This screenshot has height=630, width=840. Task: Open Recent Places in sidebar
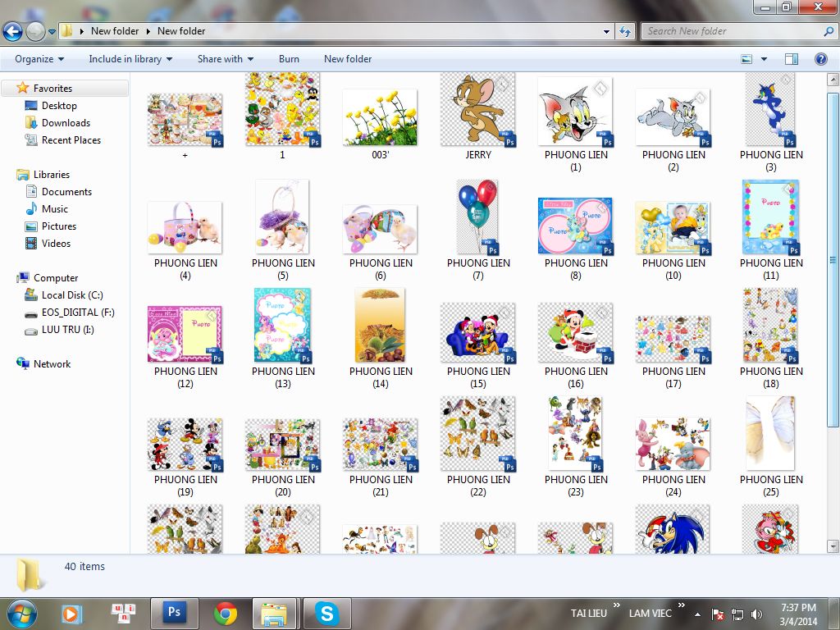click(x=71, y=139)
